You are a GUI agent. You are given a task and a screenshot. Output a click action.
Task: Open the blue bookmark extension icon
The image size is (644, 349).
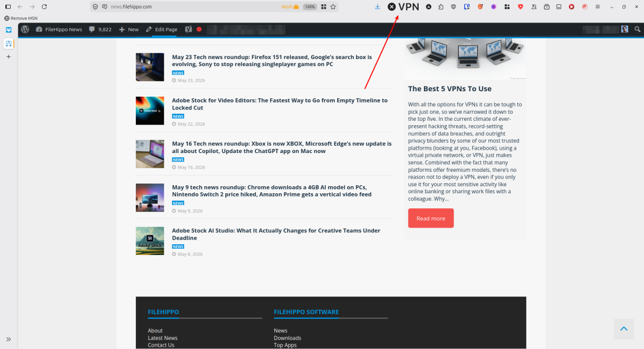click(467, 6)
